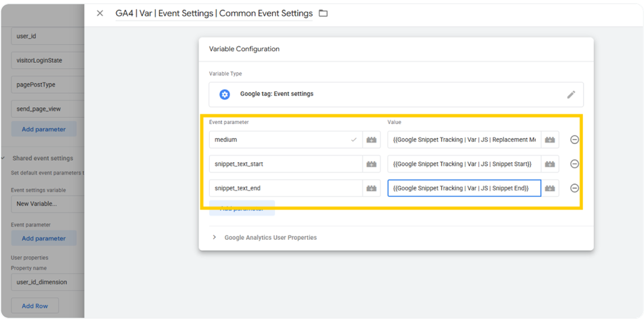Open variable picker beside snippet_text_end name
The height and width of the screenshot is (322, 644).
pyautogui.click(x=372, y=188)
